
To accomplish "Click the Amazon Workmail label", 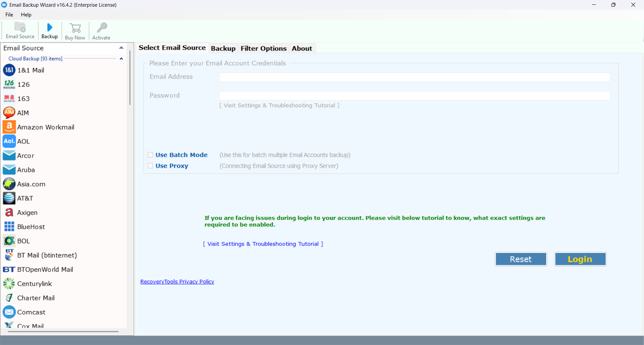I will pos(46,127).
